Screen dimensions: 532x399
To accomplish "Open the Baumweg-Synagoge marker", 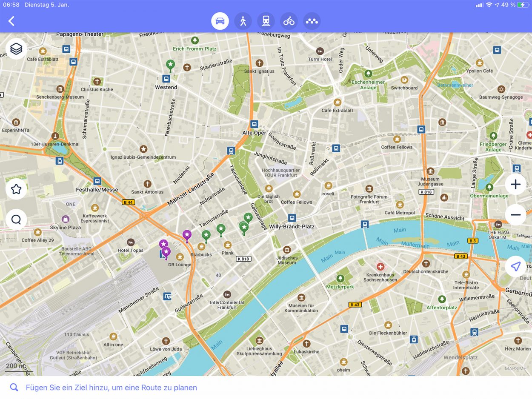I will pyautogui.click(x=501, y=89).
